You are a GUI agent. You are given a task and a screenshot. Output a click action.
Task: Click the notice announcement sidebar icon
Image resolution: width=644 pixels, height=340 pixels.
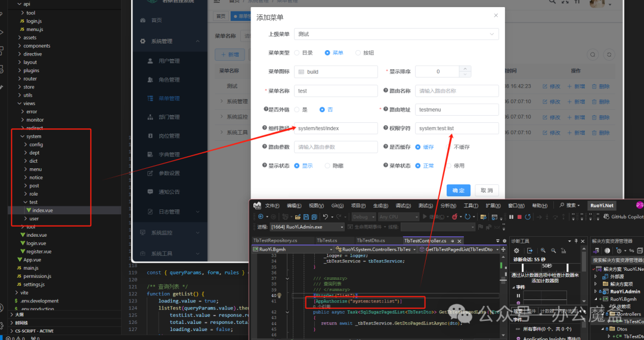click(x=150, y=191)
